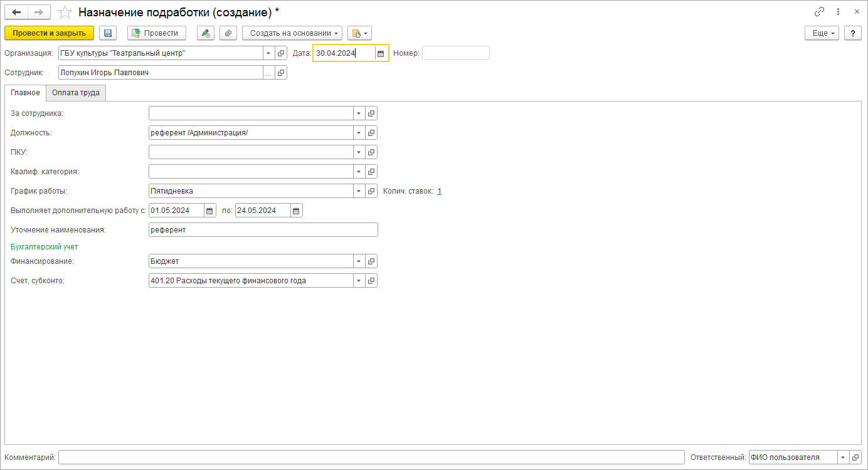Open the calendar picker for Дата field
This screenshot has height=470, width=868.
tap(381, 53)
